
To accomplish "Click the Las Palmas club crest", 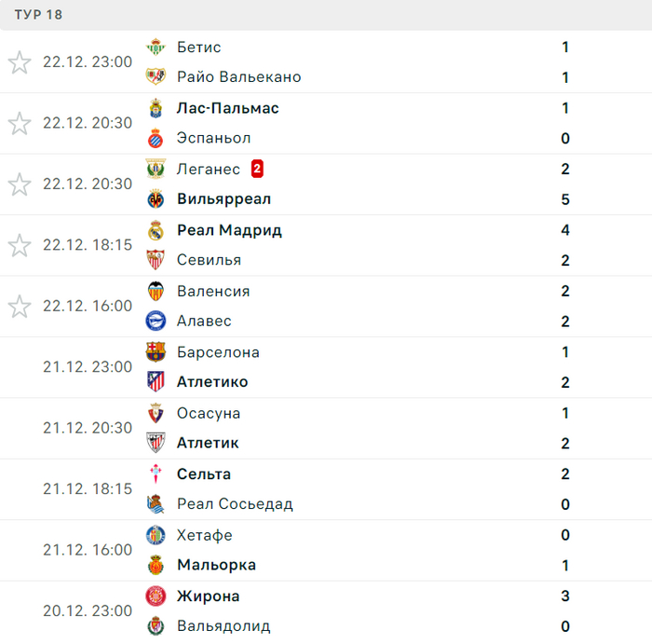I will [156, 108].
